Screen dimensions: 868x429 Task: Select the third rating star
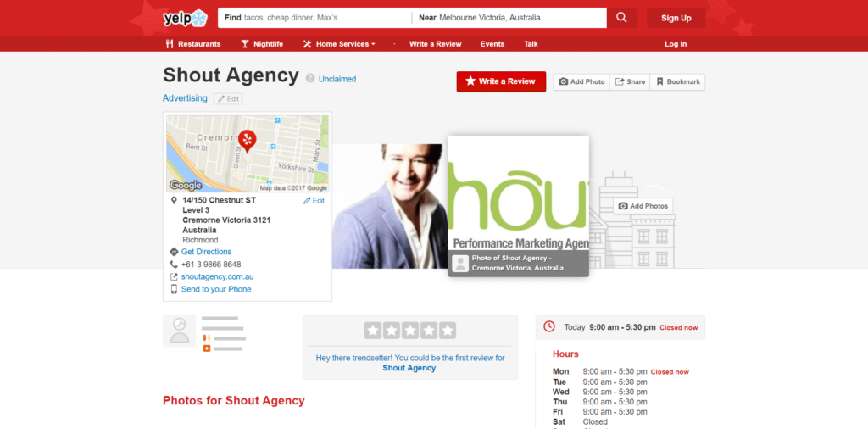pos(410,331)
